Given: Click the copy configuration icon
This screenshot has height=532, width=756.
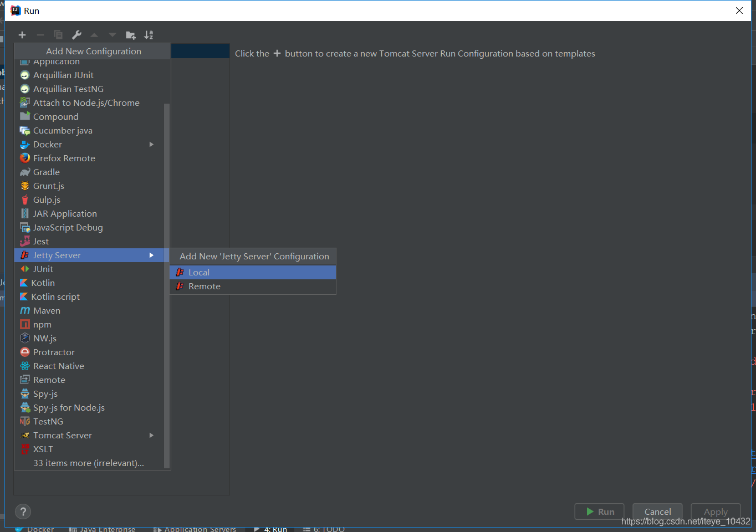Looking at the screenshot, I should coord(58,35).
